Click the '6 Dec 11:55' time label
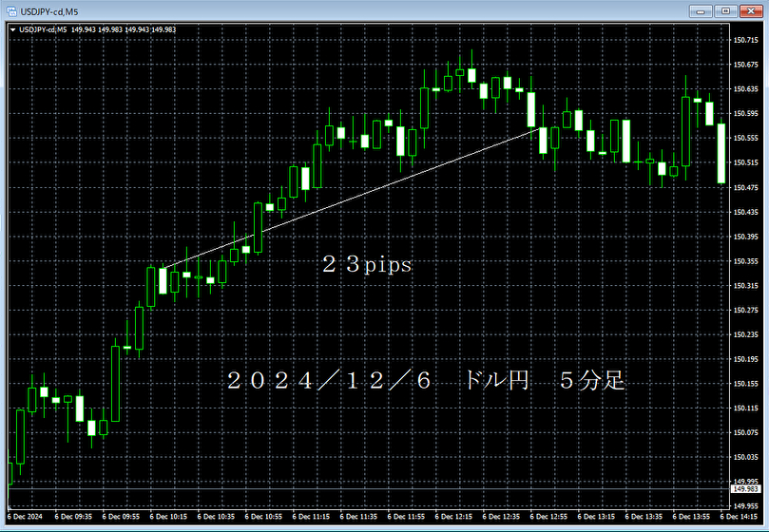 tap(406, 516)
